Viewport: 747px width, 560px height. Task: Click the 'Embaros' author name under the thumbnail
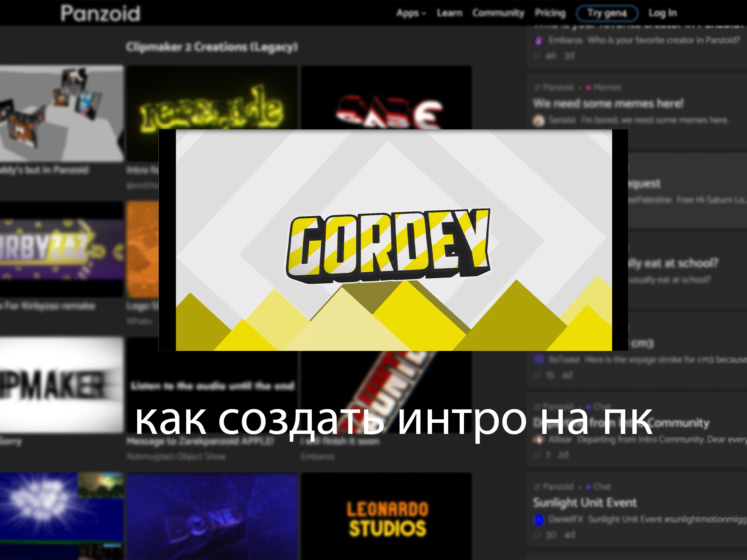tap(317, 456)
